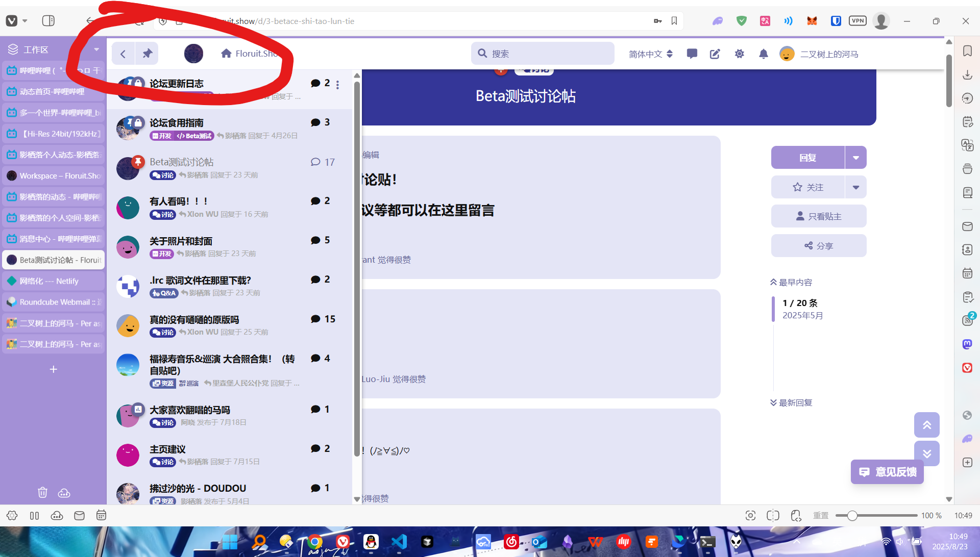Click the pin sidebar icon

click(147, 54)
